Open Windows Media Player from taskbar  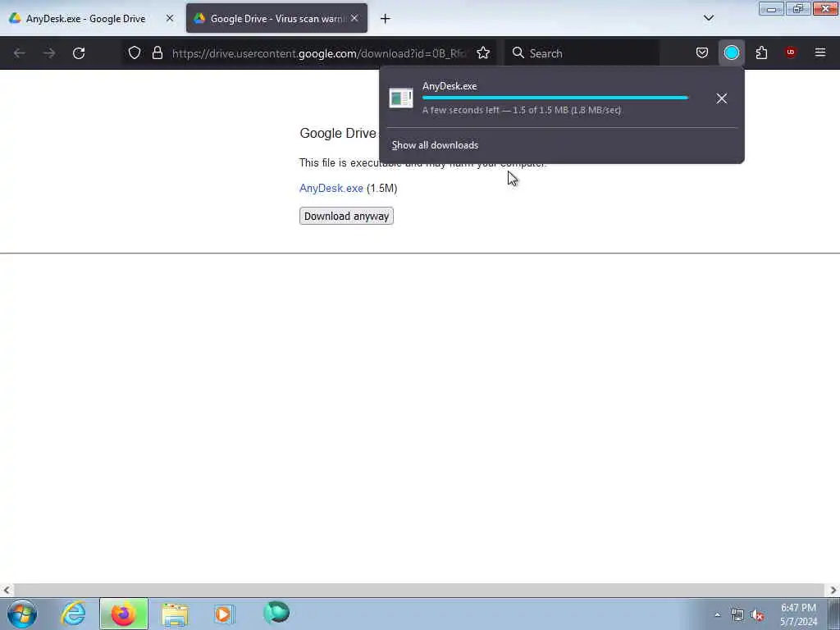point(225,614)
